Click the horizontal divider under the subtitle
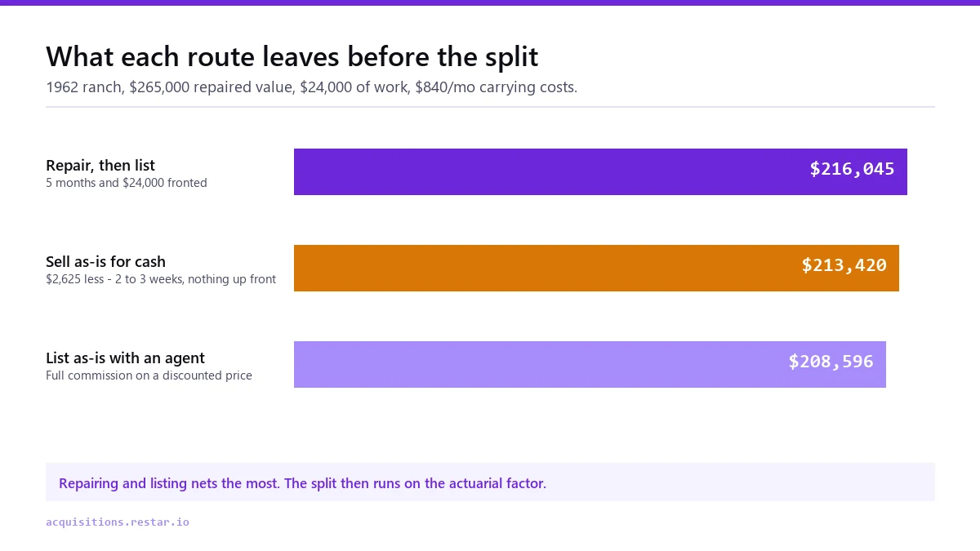This screenshot has height=551, width=980. pos(490,107)
